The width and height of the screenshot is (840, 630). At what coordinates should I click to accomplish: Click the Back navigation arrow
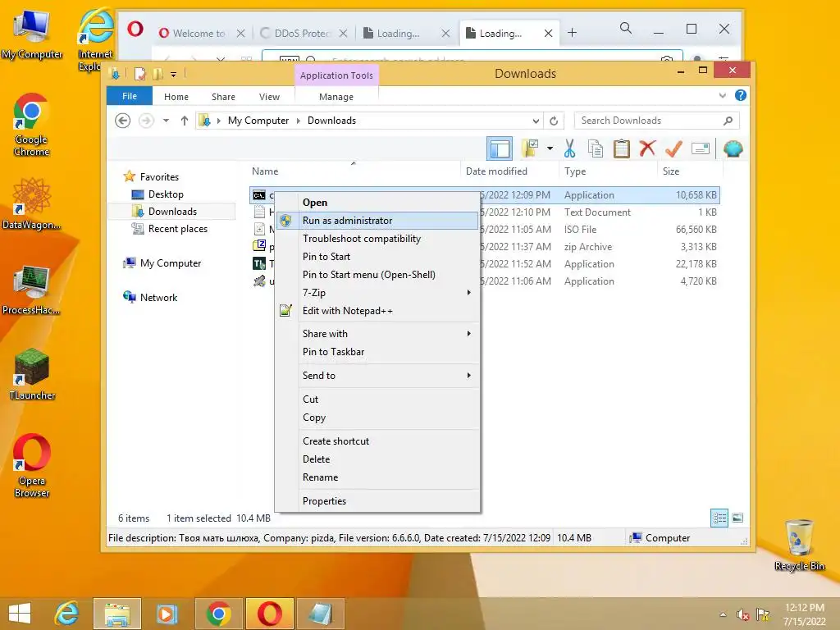123,121
